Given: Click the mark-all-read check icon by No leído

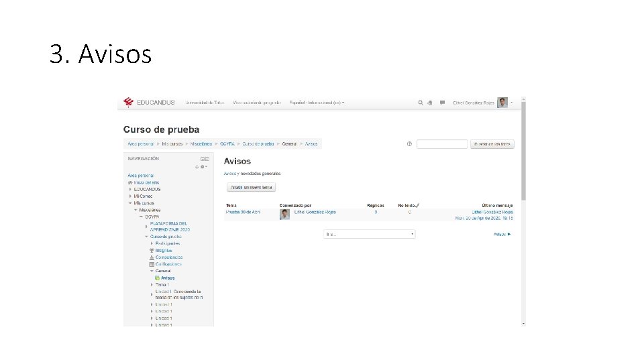Looking at the screenshot, I should pos(417,205).
